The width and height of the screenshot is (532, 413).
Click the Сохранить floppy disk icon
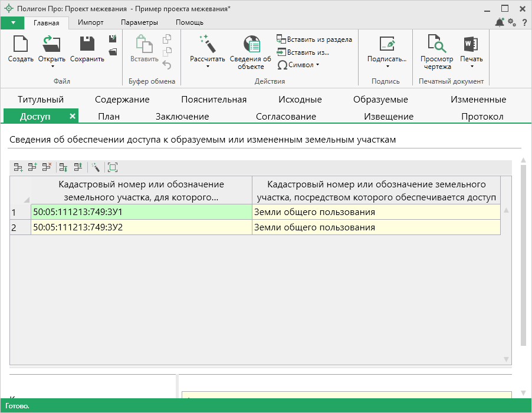[87, 45]
